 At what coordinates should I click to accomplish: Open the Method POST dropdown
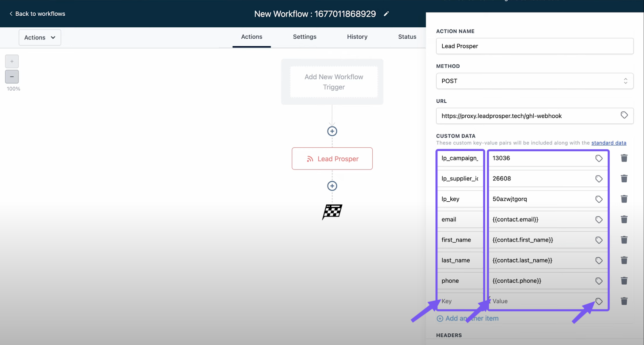tap(535, 81)
